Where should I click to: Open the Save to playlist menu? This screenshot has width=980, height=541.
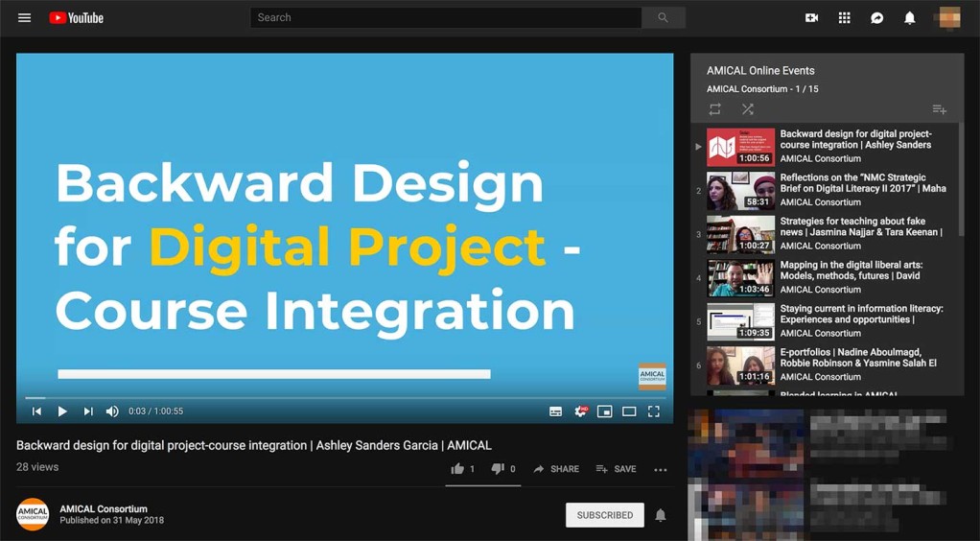click(x=616, y=469)
